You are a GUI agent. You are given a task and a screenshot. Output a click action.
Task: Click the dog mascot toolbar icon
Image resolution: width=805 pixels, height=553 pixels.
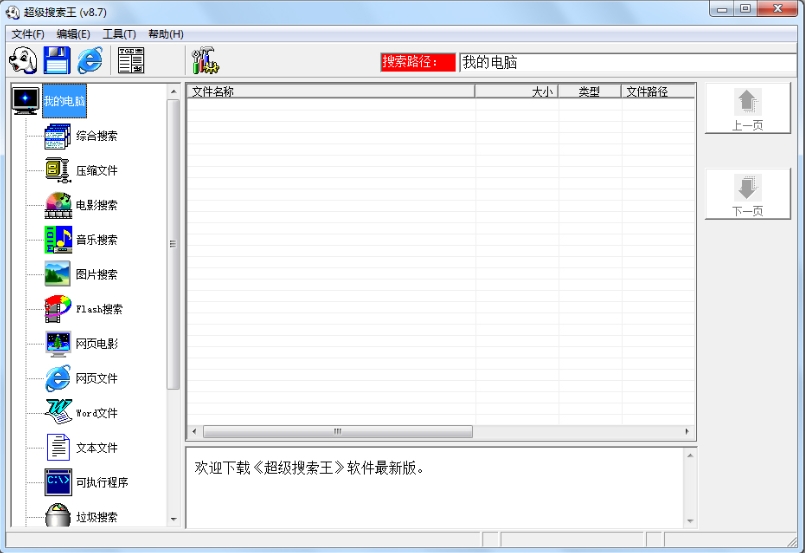point(23,61)
